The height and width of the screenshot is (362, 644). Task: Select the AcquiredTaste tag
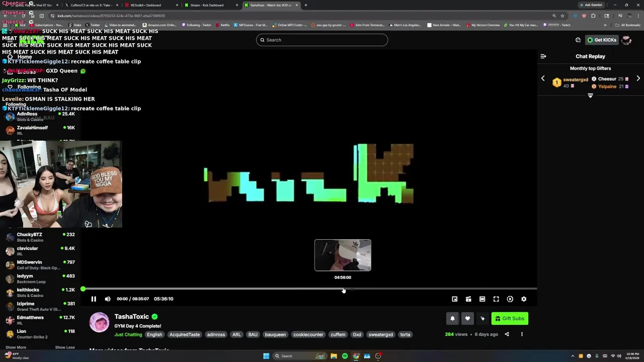pos(185,335)
